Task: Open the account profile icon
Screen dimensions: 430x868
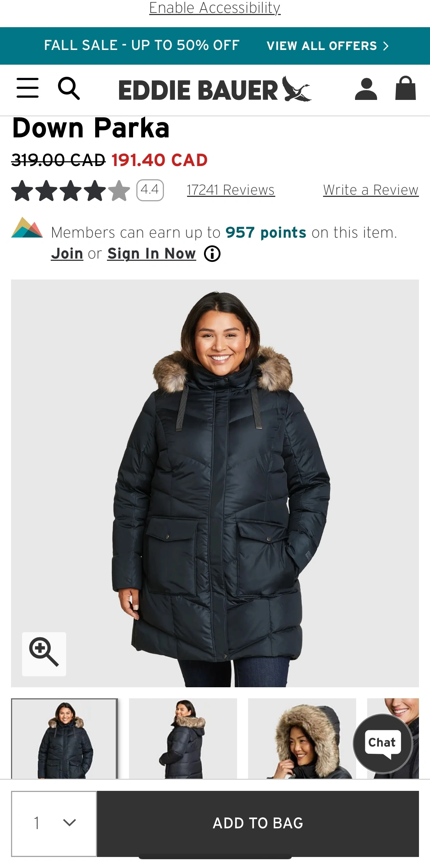Action: 366,89
